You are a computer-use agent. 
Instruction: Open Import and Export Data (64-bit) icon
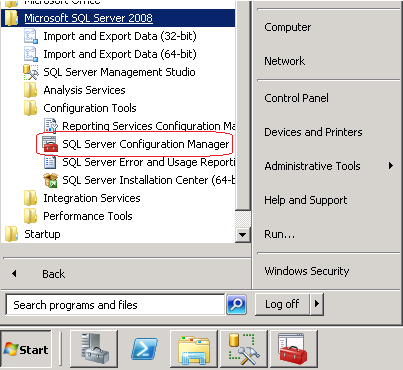pos(31,54)
